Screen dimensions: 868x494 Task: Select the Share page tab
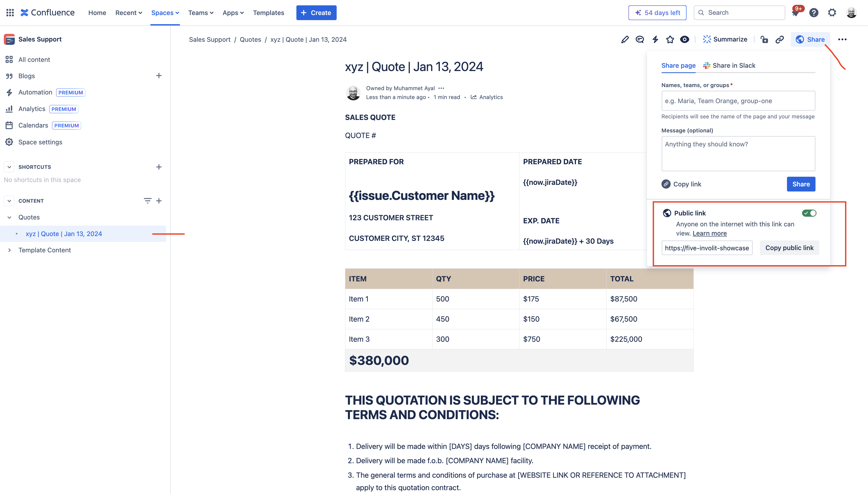678,65
